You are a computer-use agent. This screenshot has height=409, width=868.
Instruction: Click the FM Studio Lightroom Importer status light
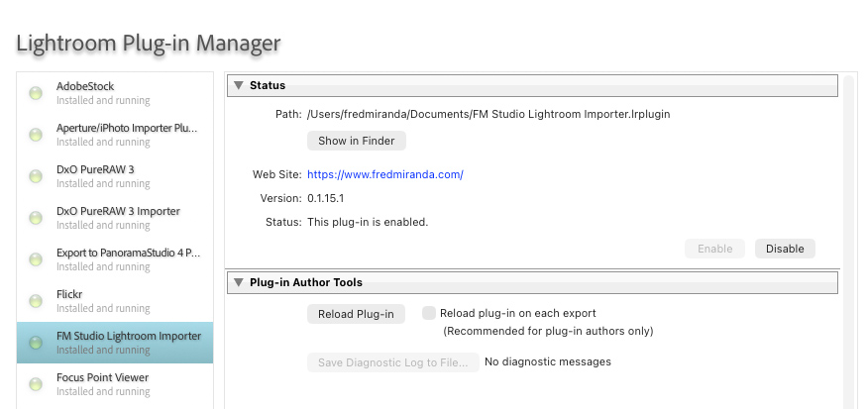(36, 343)
